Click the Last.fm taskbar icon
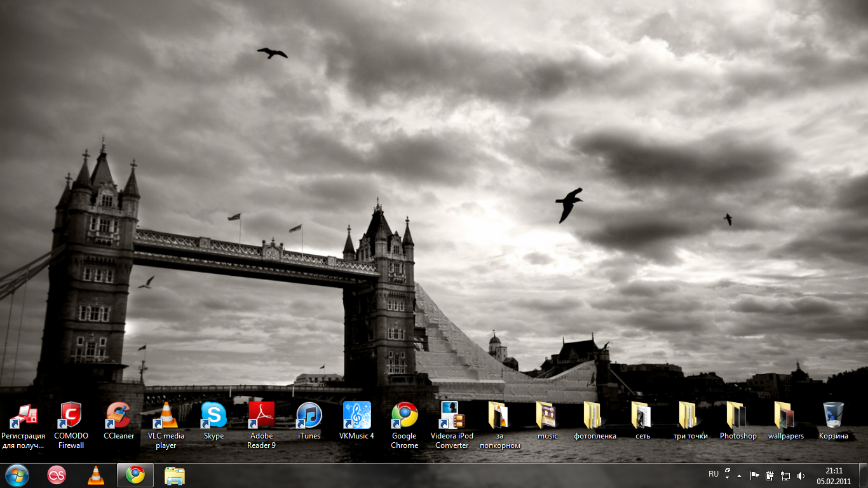This screenshot has width=868, height=488. 57,475
